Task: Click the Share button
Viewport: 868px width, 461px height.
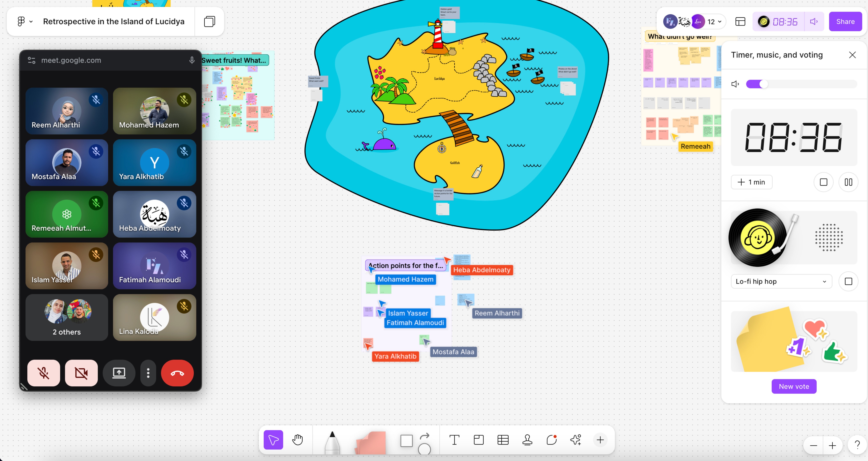Action: click(x=845, y=22)
